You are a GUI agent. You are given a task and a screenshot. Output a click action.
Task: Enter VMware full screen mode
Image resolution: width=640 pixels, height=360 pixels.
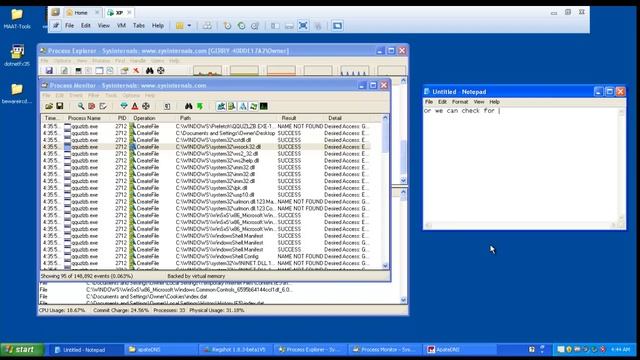pyautogui.click(x=303, y=26)
